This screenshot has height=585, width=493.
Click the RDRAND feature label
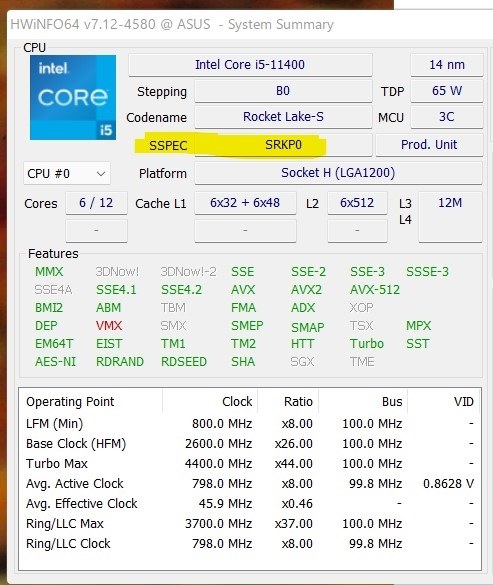[x=120, y=362]
